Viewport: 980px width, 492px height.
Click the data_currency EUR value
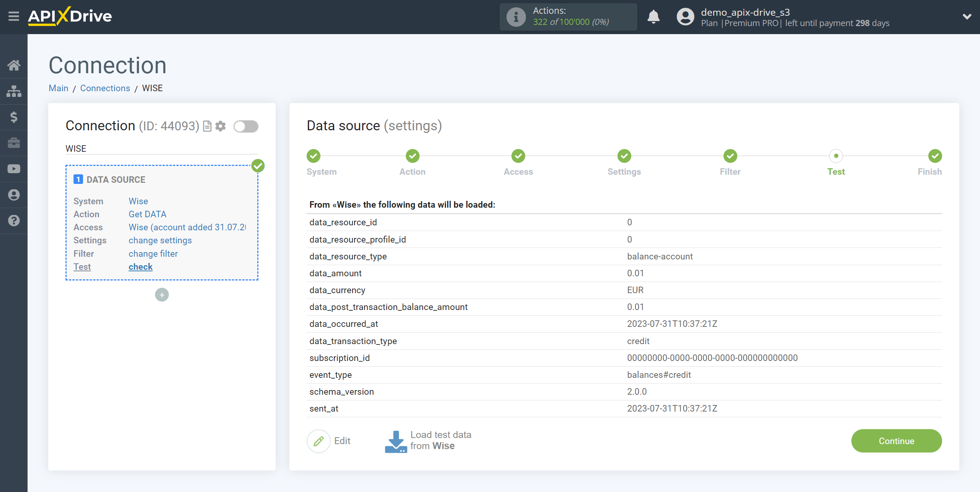635,290
